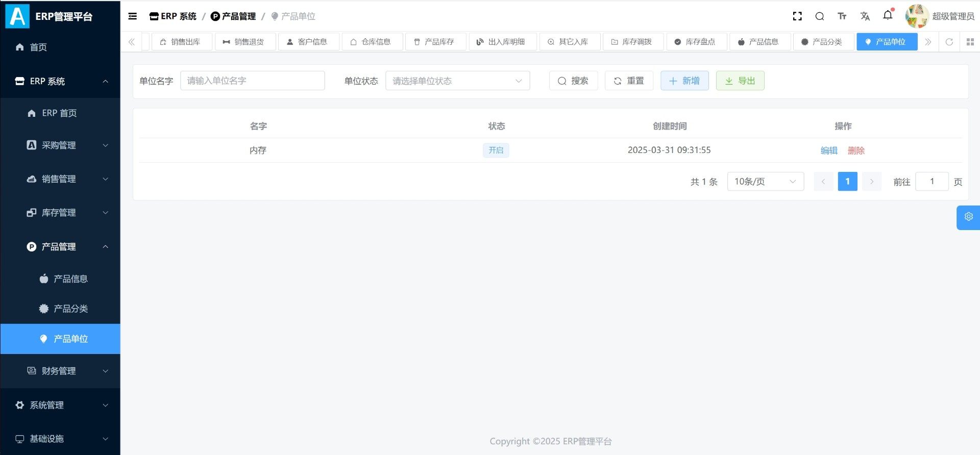Click the user avatar picture

(917, 16)
